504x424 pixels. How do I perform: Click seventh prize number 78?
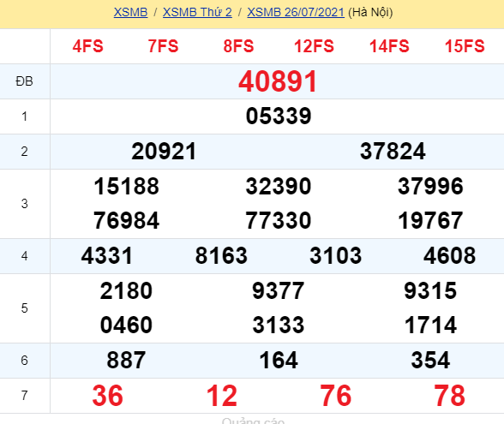(449, 396)
